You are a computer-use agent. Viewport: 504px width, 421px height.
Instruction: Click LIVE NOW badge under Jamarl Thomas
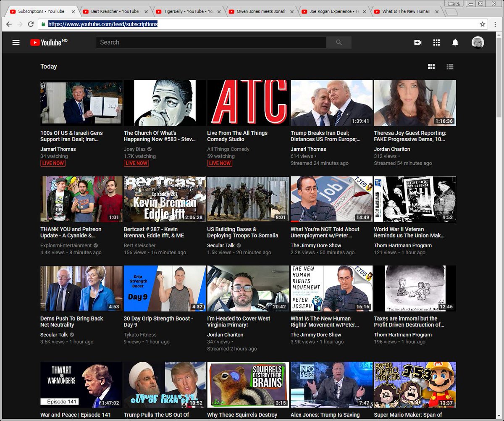pyautogui.click(x=53, y=163)
